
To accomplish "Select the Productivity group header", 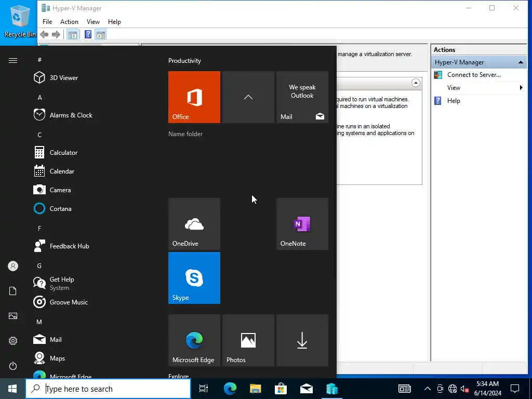I will tap(184, 61).
